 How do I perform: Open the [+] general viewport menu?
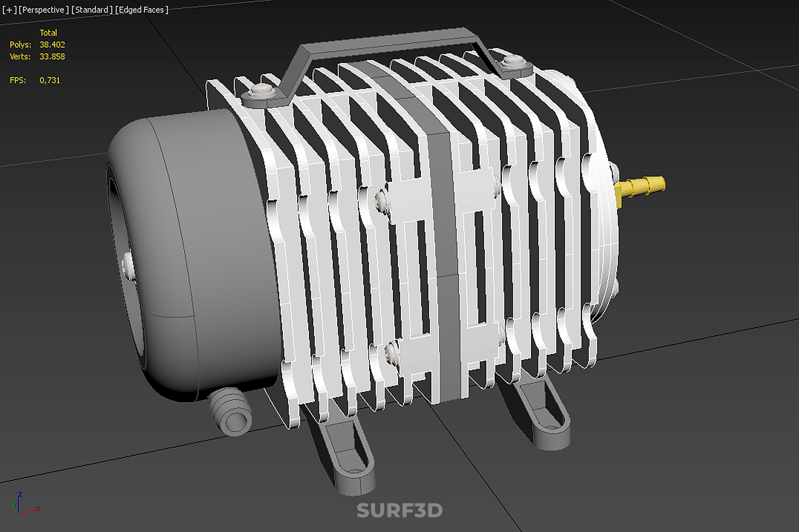point(9,10)
